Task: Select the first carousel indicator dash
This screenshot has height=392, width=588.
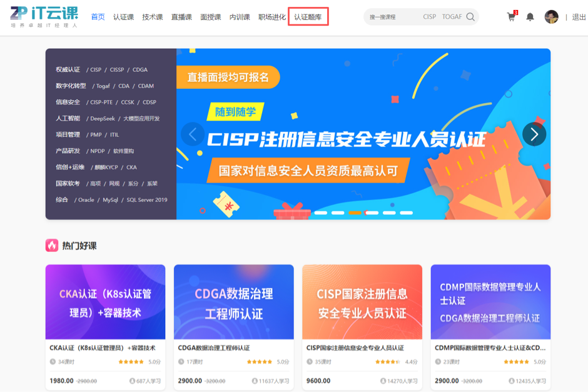Action: (x=321, y=213)
